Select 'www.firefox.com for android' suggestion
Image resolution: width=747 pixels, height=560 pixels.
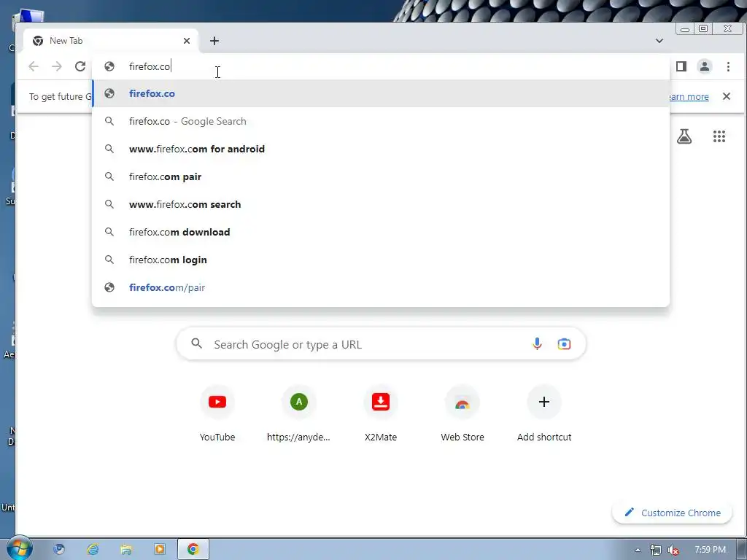381,149
